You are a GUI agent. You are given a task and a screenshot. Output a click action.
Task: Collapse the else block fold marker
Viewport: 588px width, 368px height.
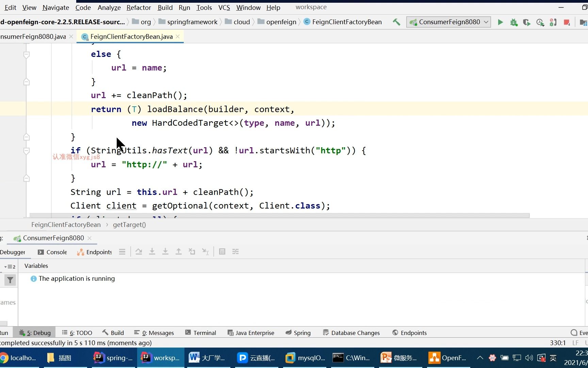[27, 55]
